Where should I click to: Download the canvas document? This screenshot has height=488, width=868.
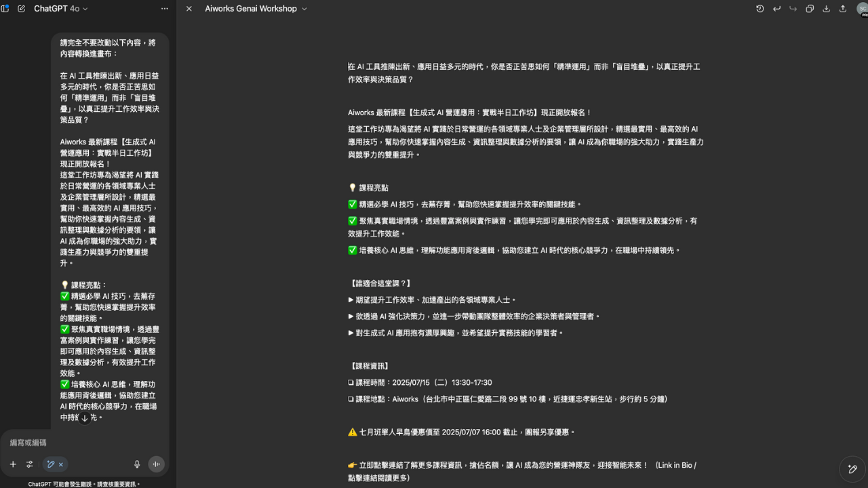click(826, 9)
